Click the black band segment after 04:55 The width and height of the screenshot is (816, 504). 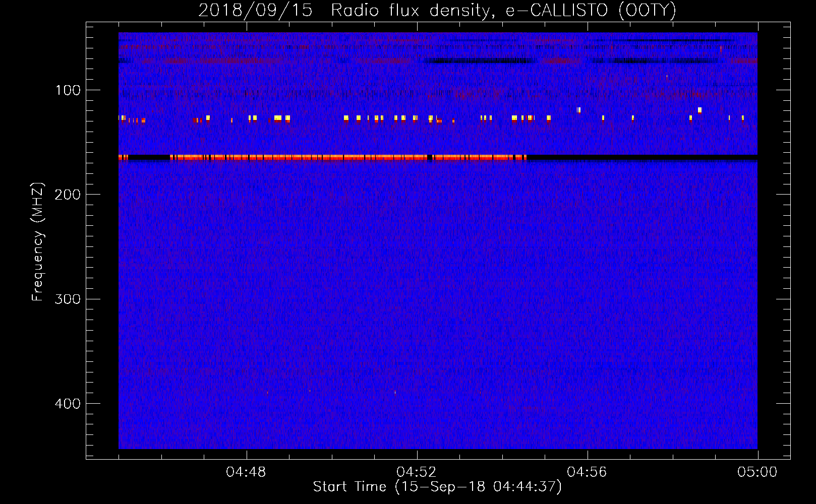click(x=642, y=158)
